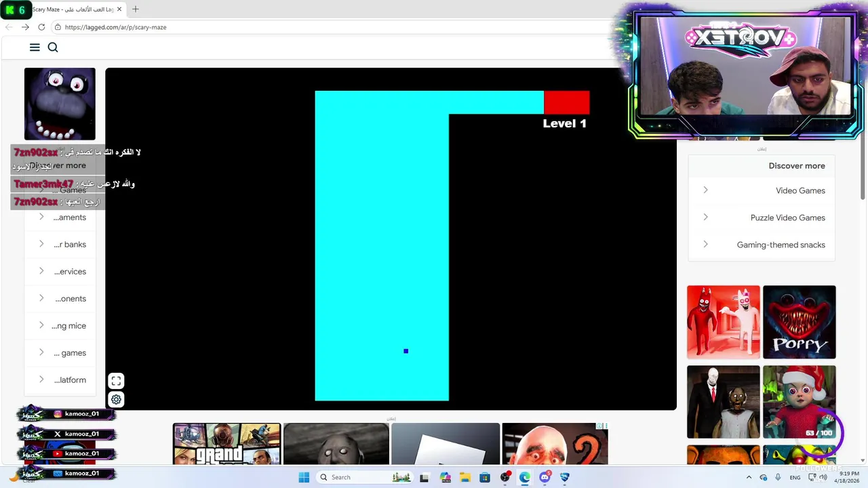Open the Poppy game thumbnail

point(799,322)
